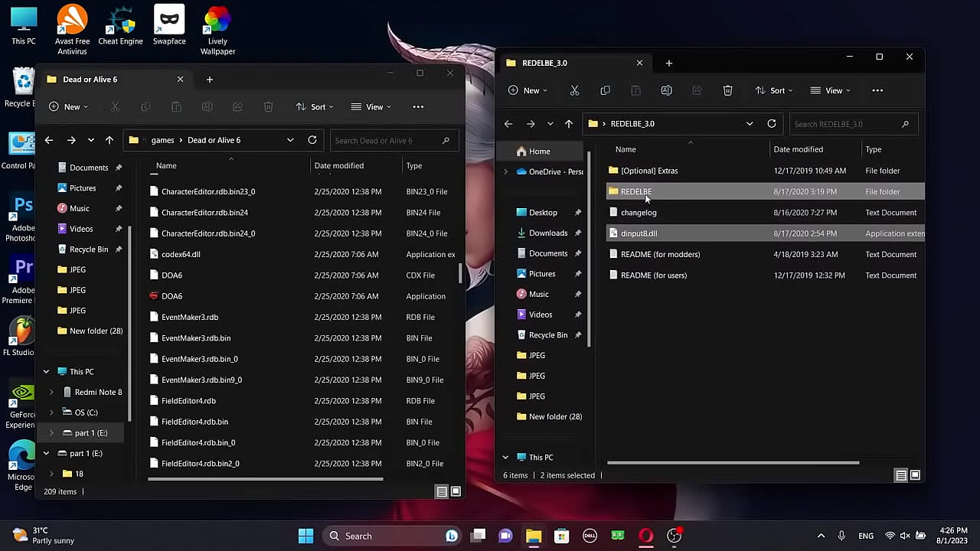Screen dimensions: 980x551
Task: Click the horizontal scrollbar in Dead or Alive 6
Action: (x=265, y=479)
